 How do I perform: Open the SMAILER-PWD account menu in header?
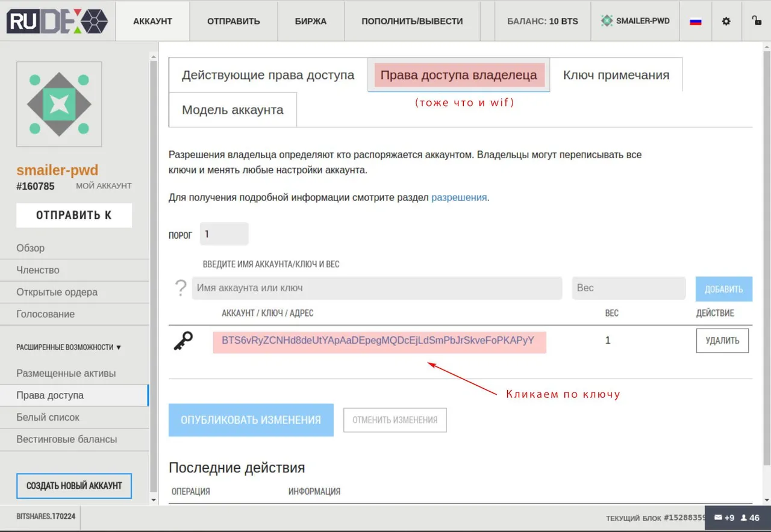click(x=635, y=21)
